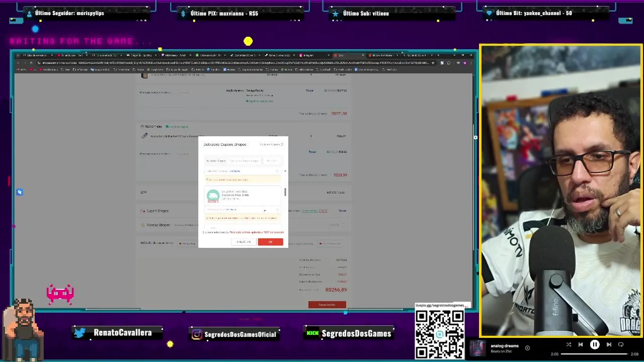Viewport: 644px width, 362px height.
Task: Seek on the music progress bar
Action: (594, 354)
